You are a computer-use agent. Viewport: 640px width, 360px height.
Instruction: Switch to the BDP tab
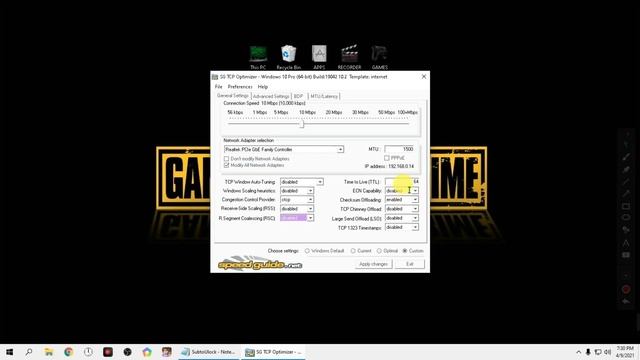coord(298,96)
